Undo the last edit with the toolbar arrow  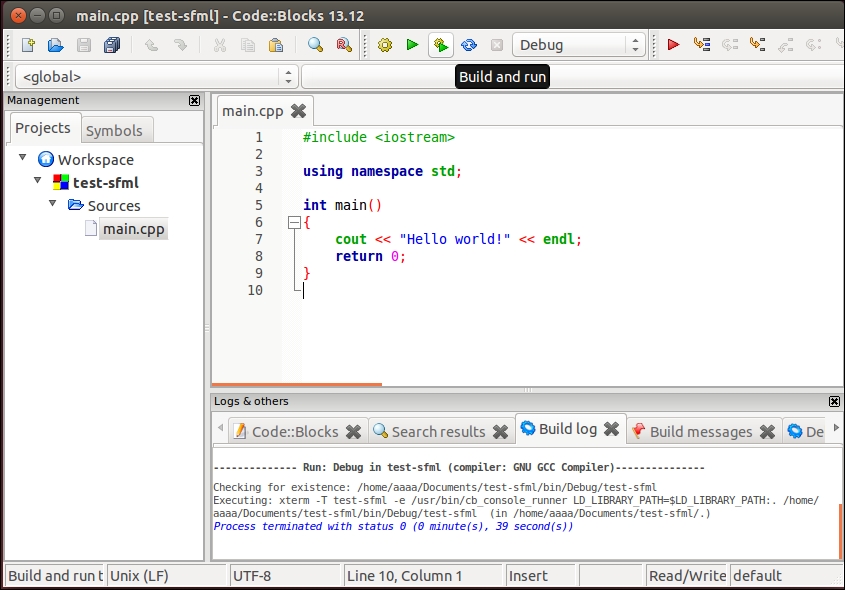(151, 45)
